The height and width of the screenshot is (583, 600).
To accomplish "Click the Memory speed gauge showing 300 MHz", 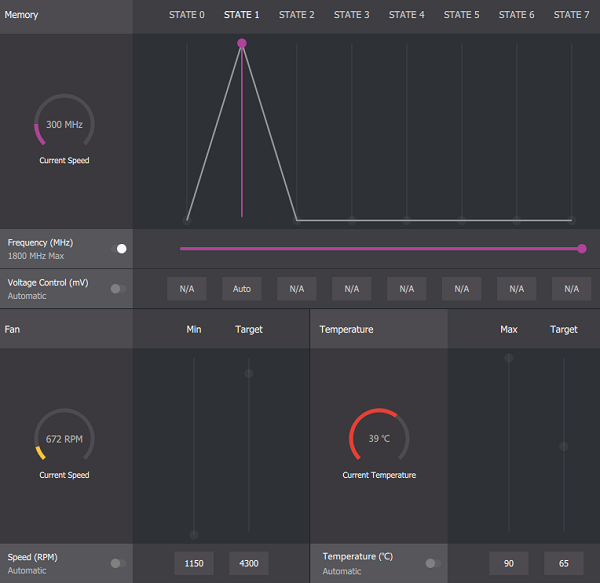I will pos(64,125).
